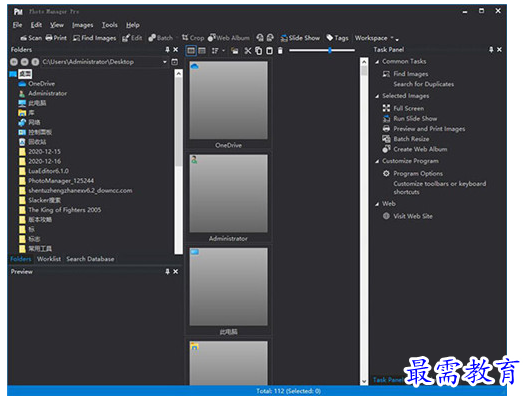Open the Workspace dropdown
The height and width of the screenshot is (403, 528).
pyautogui.click(x=374, y=38)
